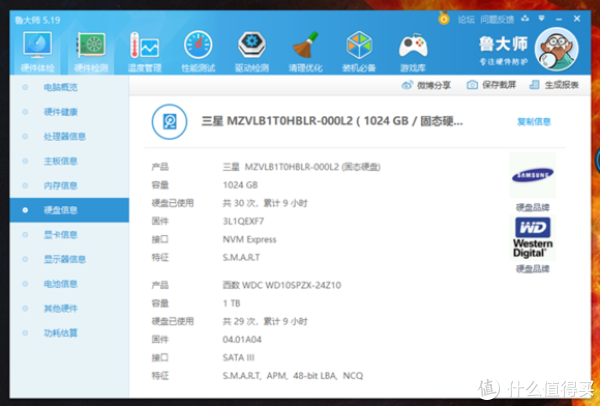
Task: Launch 性能测试 performance test
Action: [x=198, y=52]
